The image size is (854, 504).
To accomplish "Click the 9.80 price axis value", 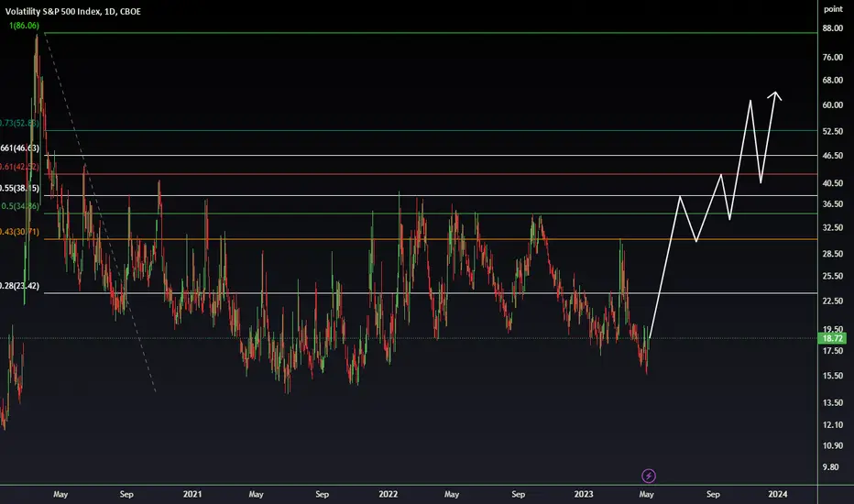I will pos(830,467).
